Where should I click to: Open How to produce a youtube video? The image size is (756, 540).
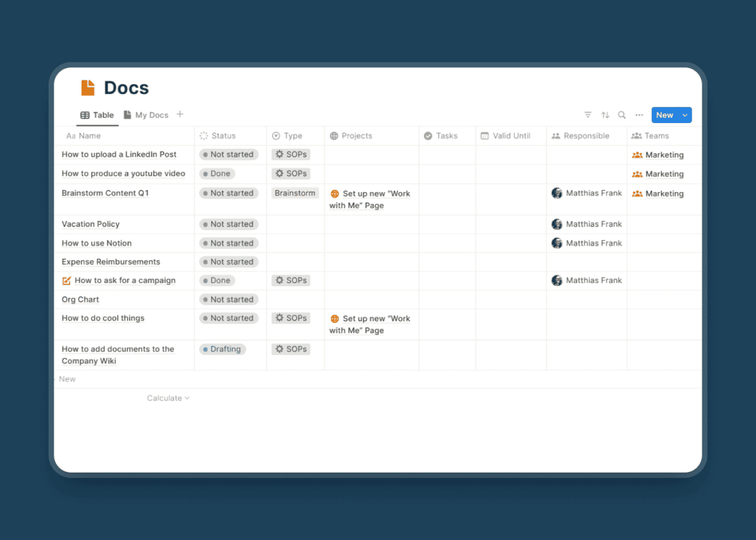coord(124,174)
